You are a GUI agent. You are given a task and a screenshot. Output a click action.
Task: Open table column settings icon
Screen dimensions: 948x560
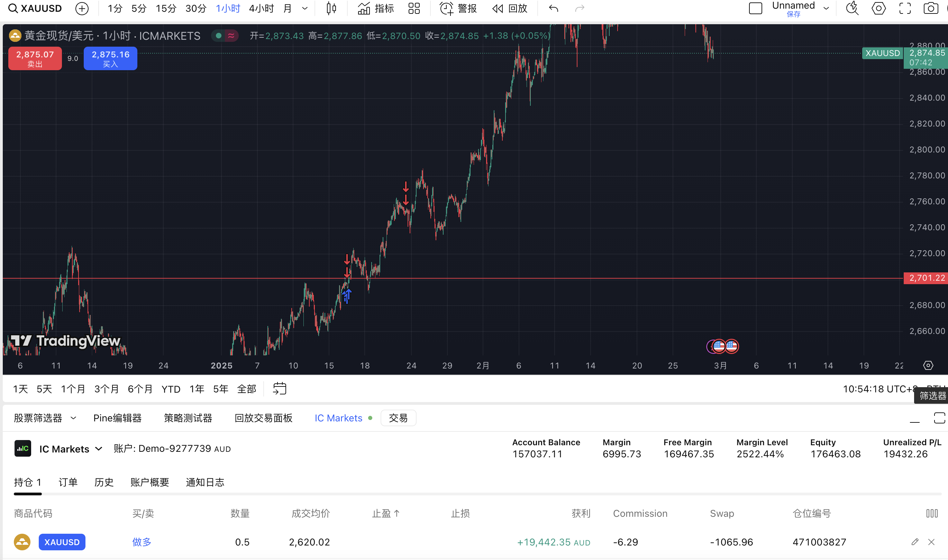tap(932, 513)
